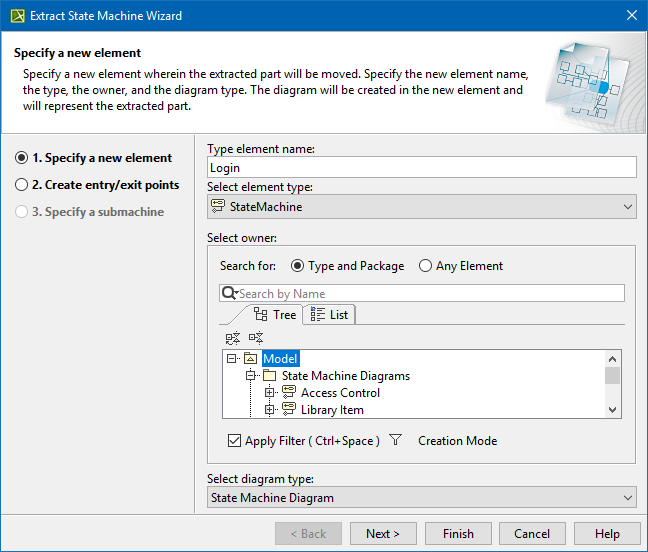Select the Type and Package radio button

tap(297, 266)
